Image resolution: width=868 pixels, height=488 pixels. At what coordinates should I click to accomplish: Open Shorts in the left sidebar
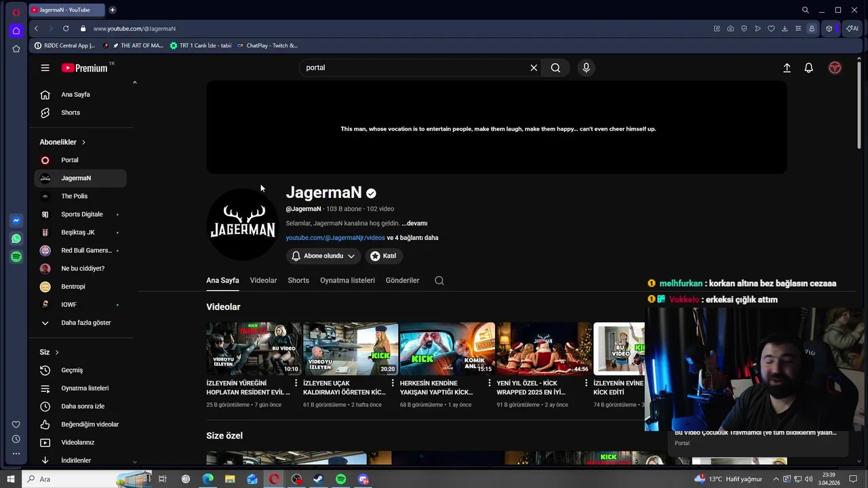click(80, 113)
